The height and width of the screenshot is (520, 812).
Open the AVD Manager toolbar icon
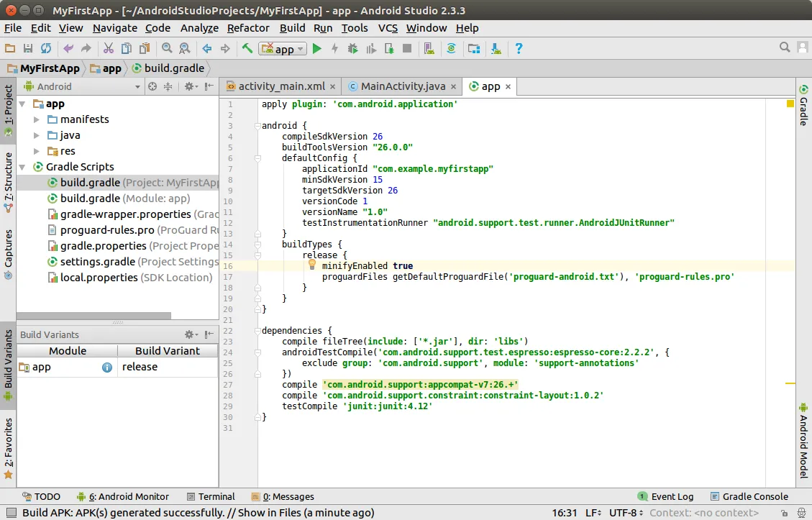(429, 49)
